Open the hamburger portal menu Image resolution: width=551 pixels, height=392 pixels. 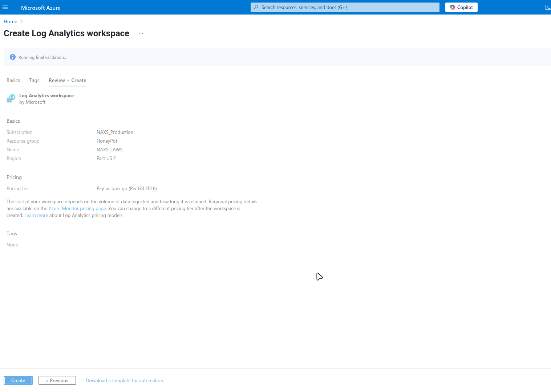(5, 7)
